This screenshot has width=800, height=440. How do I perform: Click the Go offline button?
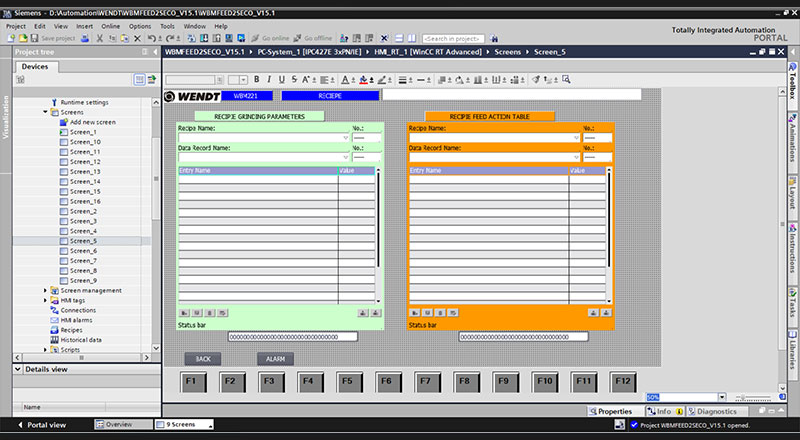point(313,38)
